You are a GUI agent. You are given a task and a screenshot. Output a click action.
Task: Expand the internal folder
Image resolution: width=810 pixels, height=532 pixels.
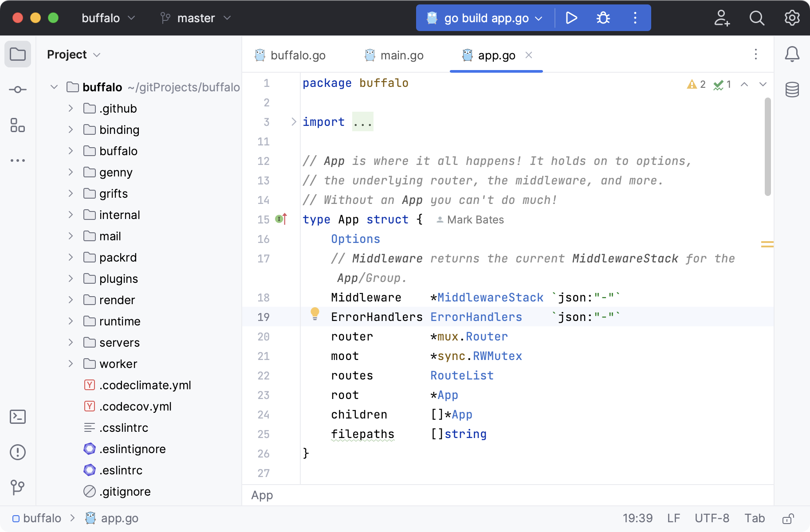(x=71, y=215)
